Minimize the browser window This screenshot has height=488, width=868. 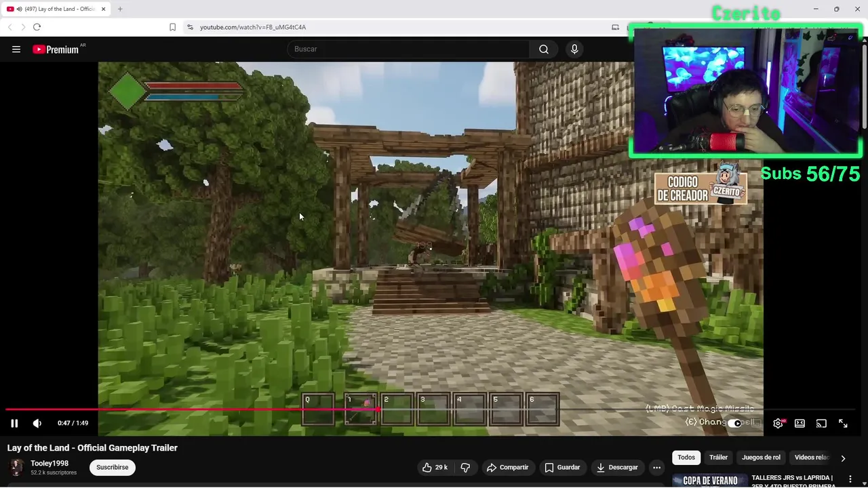coord(816,9)
